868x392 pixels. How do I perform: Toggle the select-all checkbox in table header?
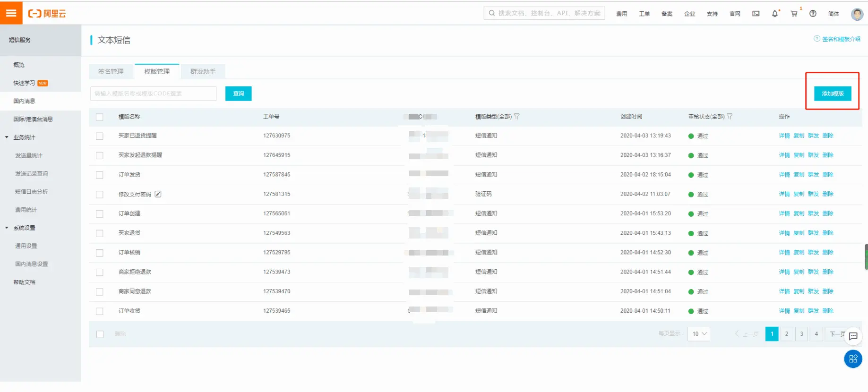pos(100,117)
